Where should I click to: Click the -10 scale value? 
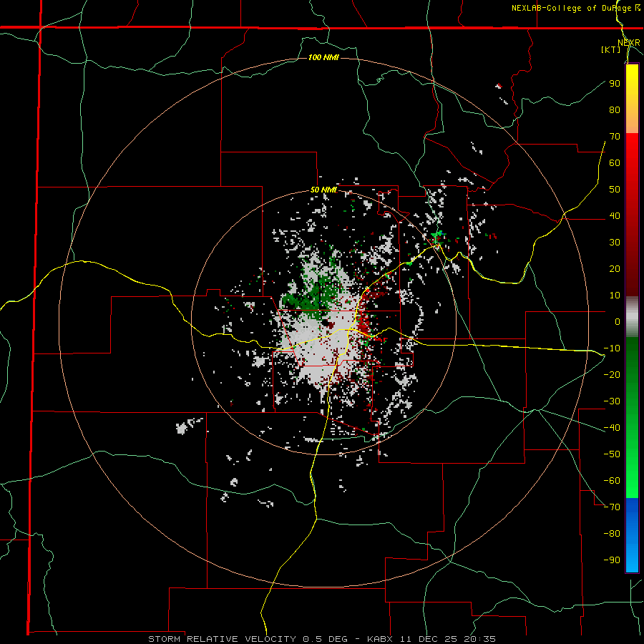click(612, 348)
